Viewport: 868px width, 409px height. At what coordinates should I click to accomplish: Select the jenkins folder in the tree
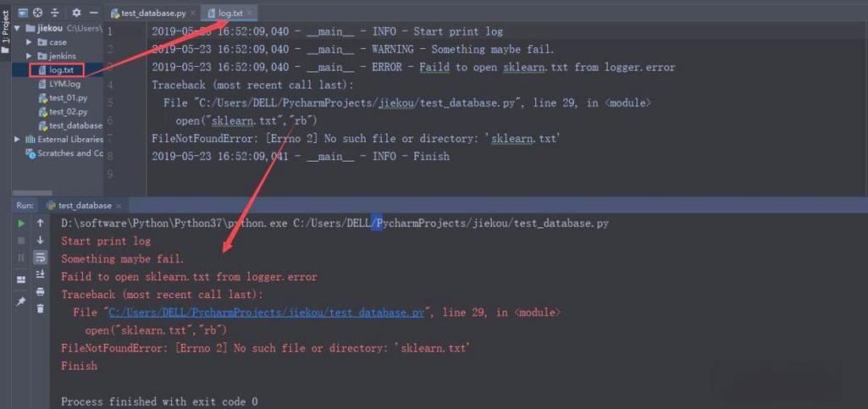click(62, 56)
